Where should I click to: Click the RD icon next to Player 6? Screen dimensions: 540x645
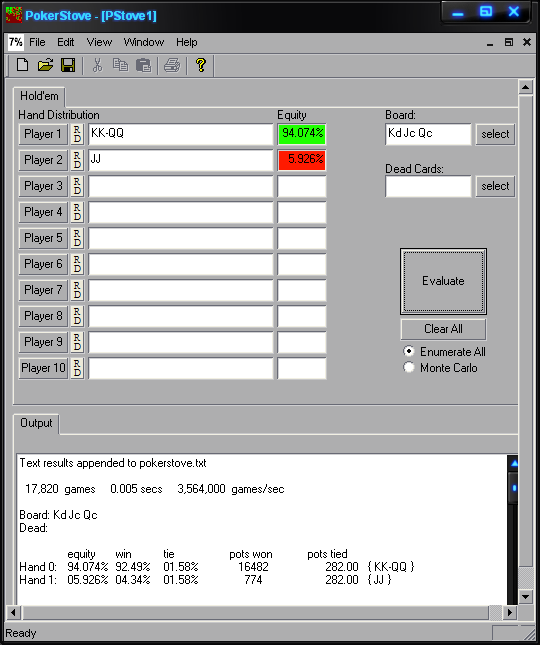[77, 264]
